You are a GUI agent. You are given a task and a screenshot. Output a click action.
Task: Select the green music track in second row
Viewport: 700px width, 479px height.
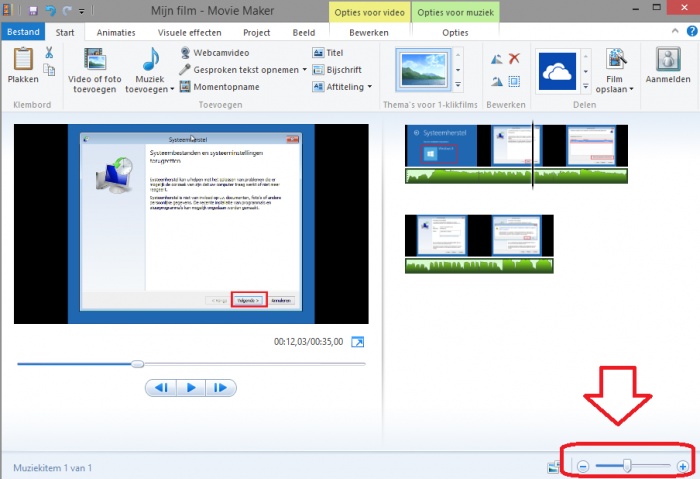pos(479,266)
